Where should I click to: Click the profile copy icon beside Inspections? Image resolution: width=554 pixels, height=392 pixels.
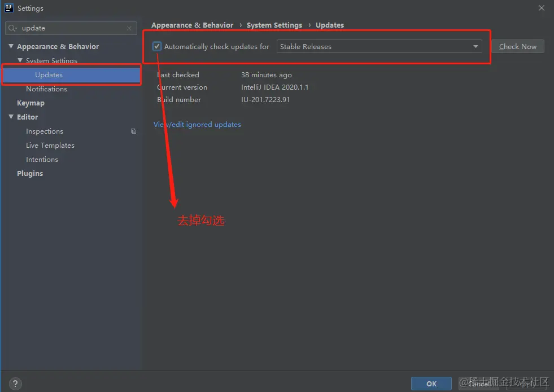(x=133, y=131)
